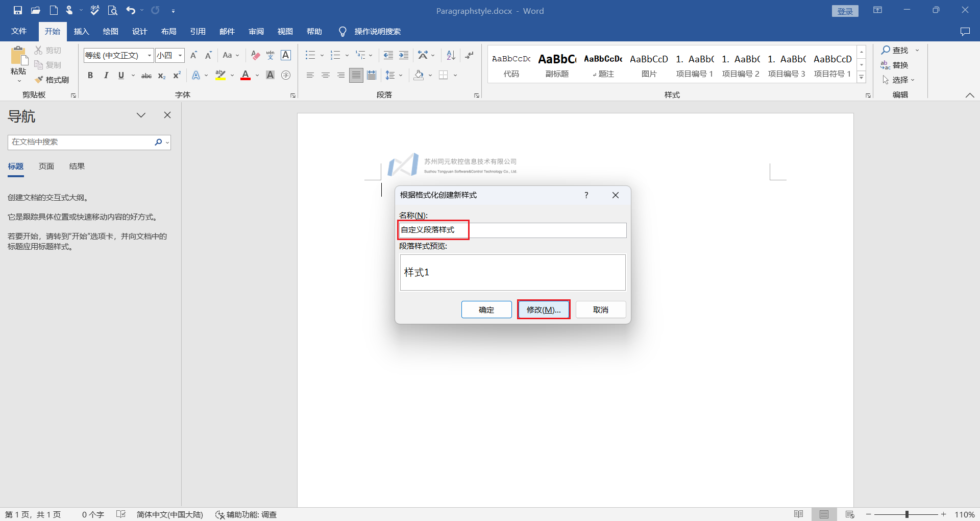Expand the styles gallery more arrow
The height and width of the screenshot is (521, 980).
pos(862,77)
